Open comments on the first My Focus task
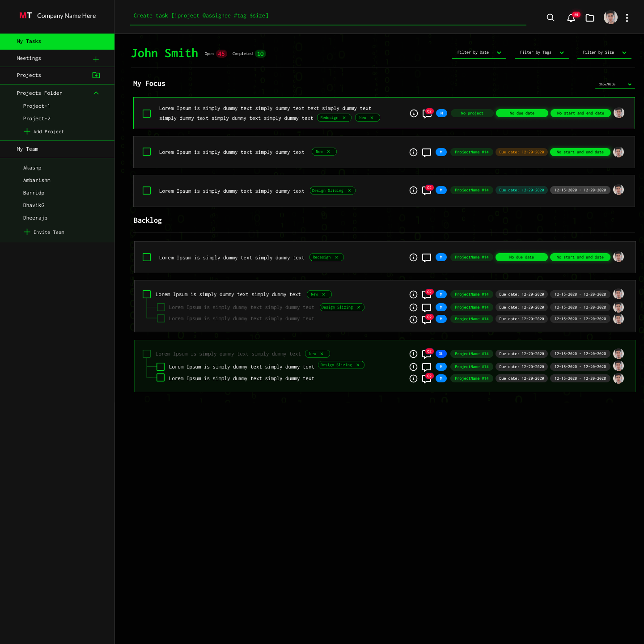This screenshot has width=644, height=644. pos(427,114)
